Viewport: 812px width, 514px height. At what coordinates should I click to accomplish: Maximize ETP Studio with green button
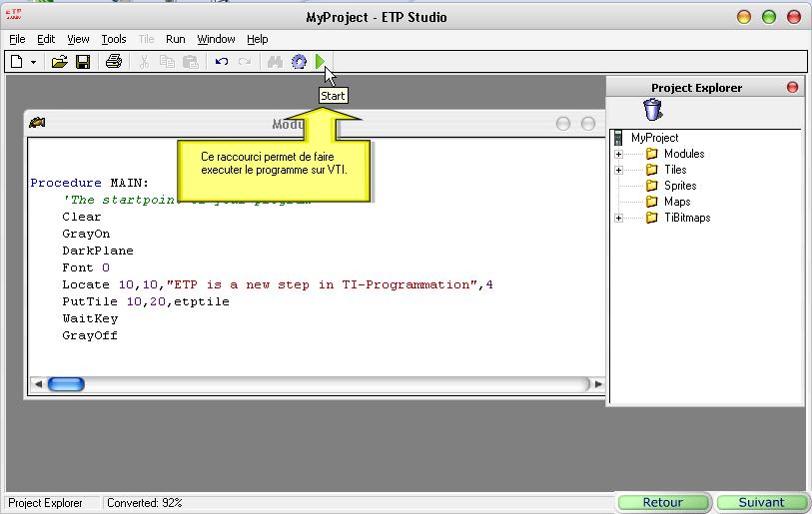click(x=769, y=17)
